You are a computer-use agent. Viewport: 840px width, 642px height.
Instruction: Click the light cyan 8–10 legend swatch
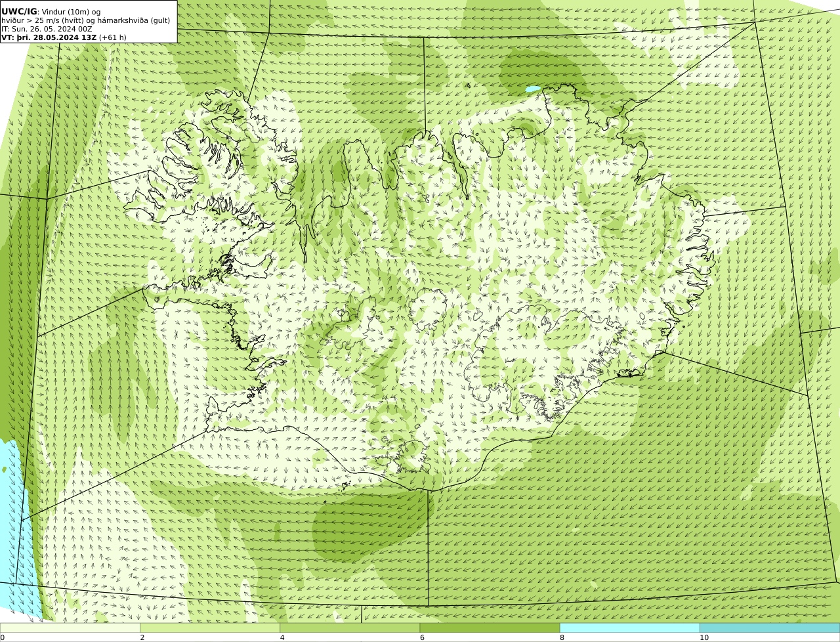tap(630, 628)
